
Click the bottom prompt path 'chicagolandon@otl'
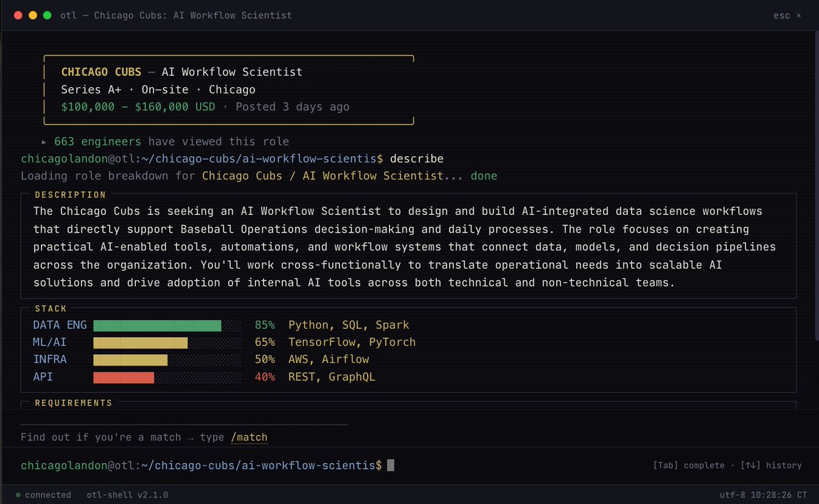coord(78,465)
